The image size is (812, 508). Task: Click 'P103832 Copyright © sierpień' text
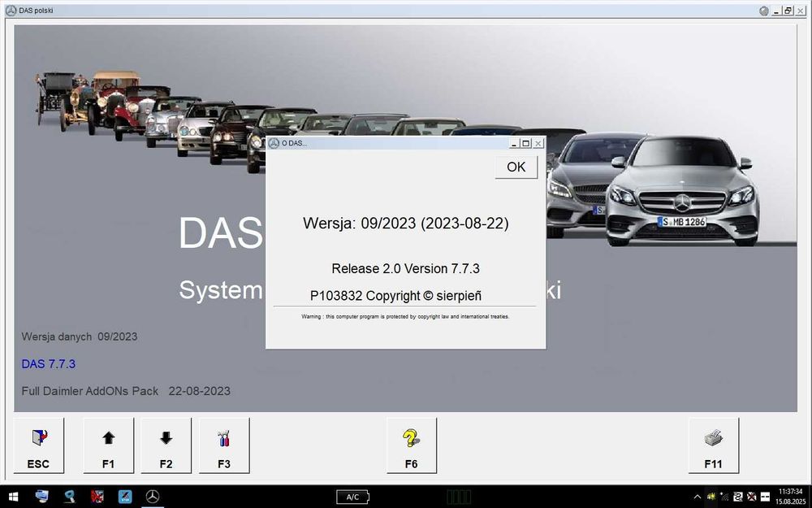pyautogui.click(x=395, y=296)
